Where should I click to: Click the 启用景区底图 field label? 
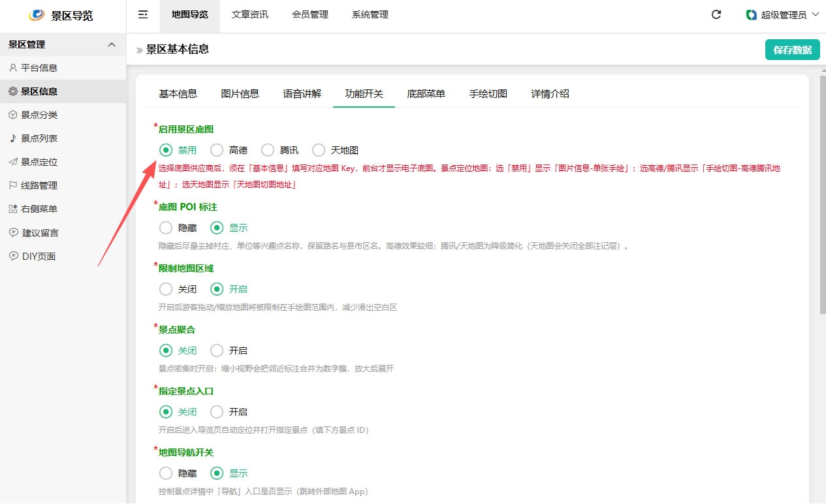(186, 130)
